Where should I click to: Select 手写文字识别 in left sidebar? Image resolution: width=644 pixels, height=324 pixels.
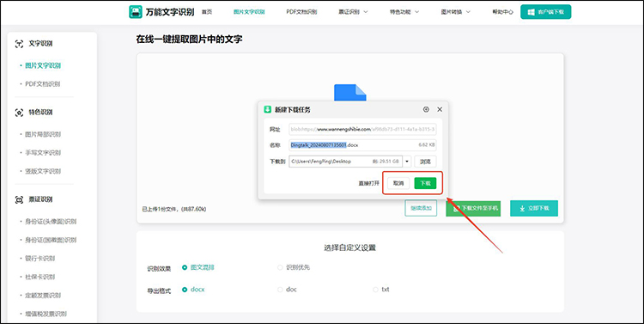(x=43, y=153)
